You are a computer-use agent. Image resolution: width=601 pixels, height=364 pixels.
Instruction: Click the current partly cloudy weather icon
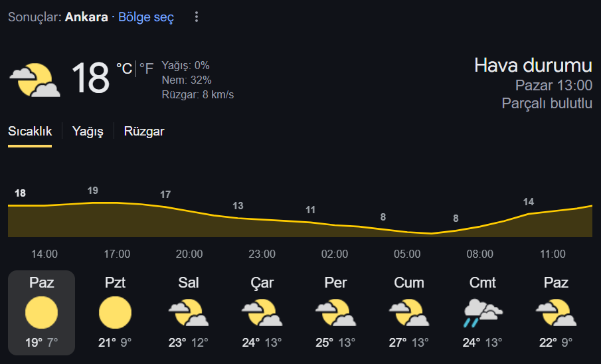(x=35, y=80)
